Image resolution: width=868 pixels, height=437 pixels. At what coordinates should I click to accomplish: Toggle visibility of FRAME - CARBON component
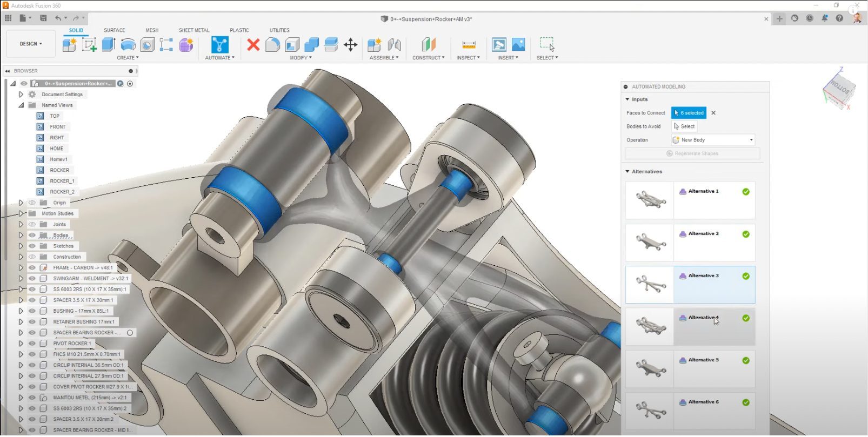click(x=32, y=268)
